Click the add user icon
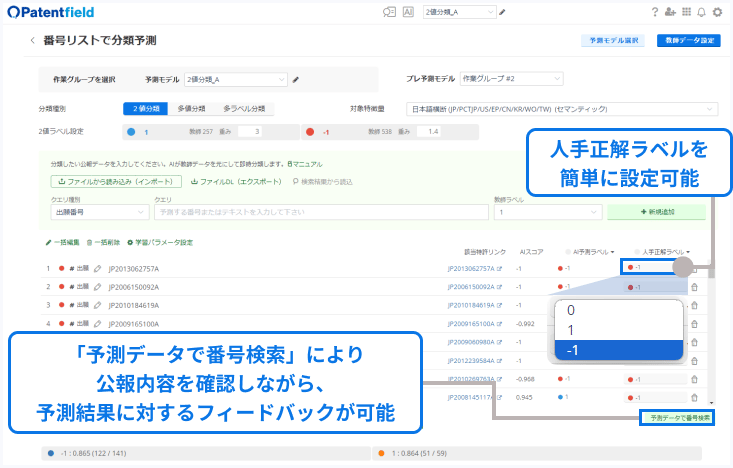733x468 pixels. pos(670,12)
